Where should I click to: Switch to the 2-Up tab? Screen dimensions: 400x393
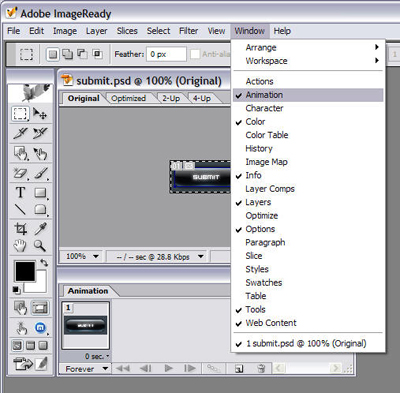(x=171, y=98)
